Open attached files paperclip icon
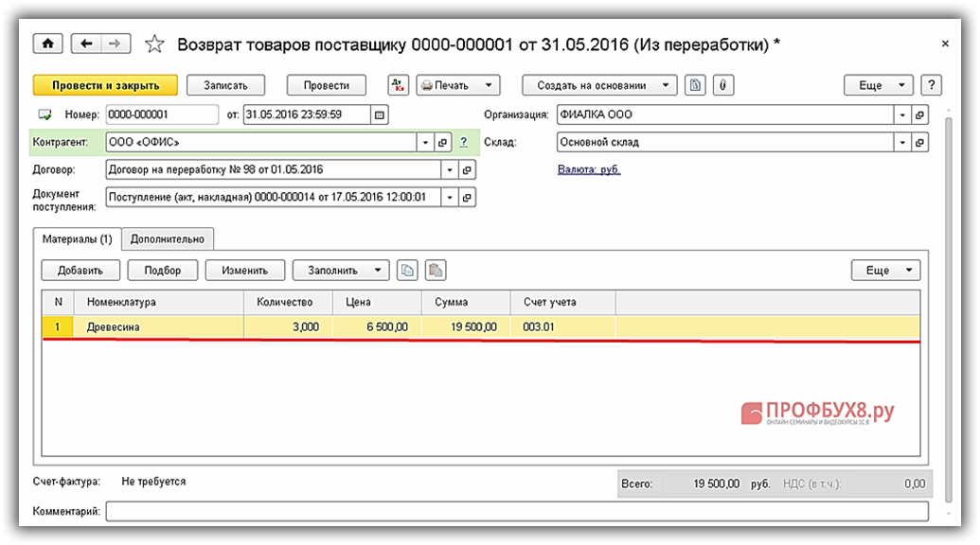The width and height of the screenshot is (980, 545). (x=723, y=85)
